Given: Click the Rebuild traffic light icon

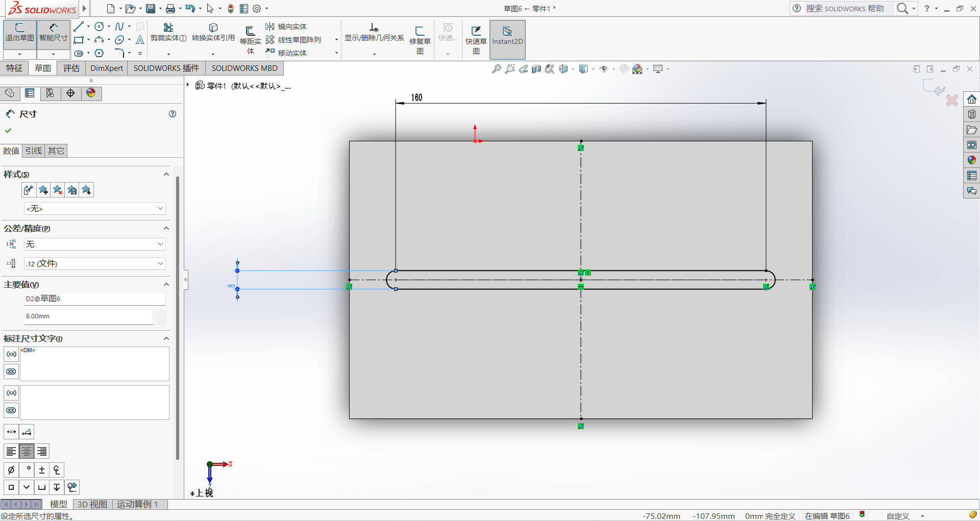Looking at the screenshot, I should (x=231, y=9).
